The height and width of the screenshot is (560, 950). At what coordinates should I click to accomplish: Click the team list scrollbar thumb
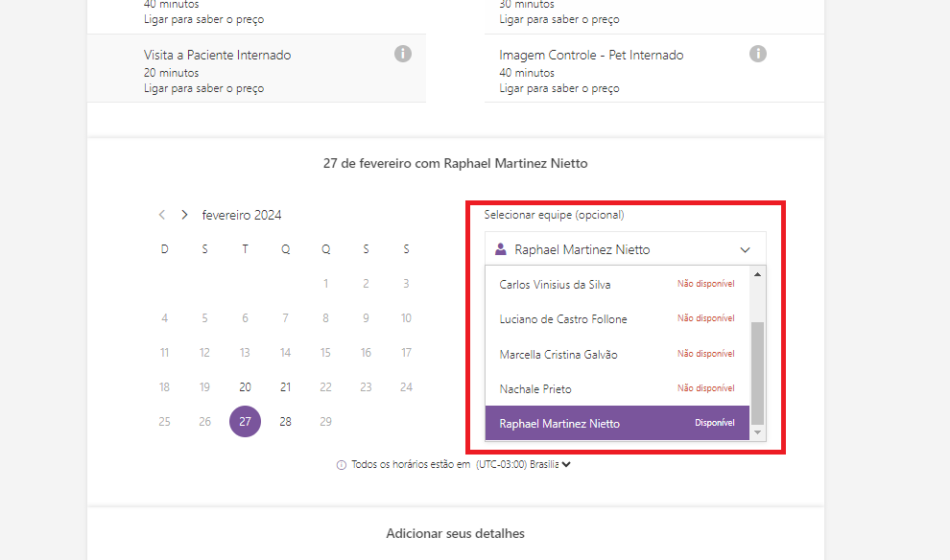(757, 372)
